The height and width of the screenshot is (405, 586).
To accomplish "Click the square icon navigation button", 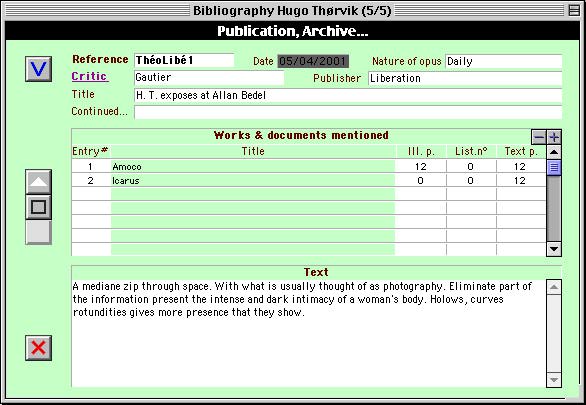I will tap(38, 207).
